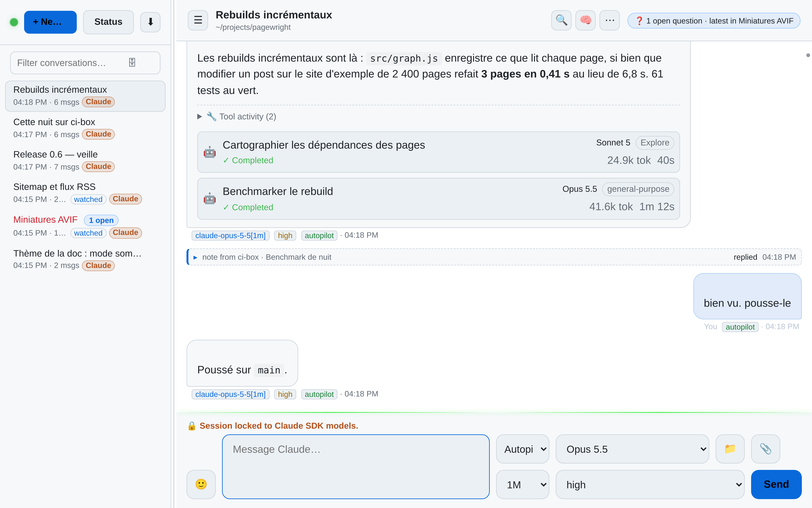Click the Send button
Image resolution: width=812 pixels, height=508 pixels.
pos(776,484)
